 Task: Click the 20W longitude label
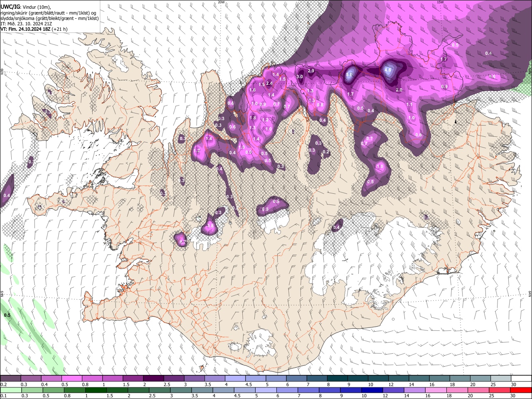pyautogui.click(x=221, y=2)
